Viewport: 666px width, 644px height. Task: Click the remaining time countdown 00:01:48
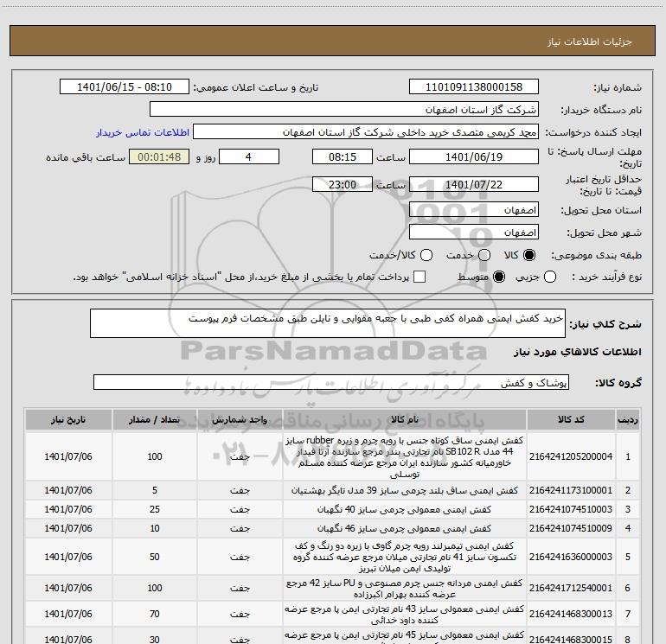159,156
